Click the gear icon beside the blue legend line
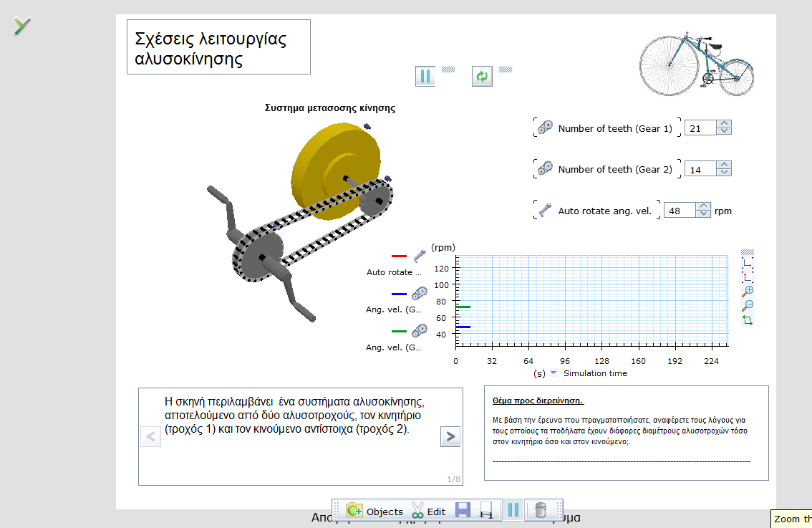The image size is (812, 528). pyautogui.click(x=420, y=293)
